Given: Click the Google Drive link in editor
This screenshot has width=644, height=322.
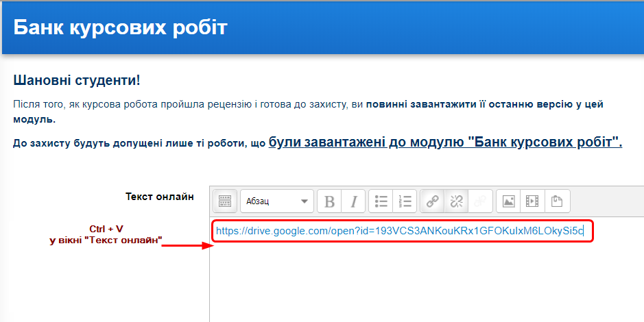Looking at the screenshot, I should pyautogui.click(x=399, y=231).
